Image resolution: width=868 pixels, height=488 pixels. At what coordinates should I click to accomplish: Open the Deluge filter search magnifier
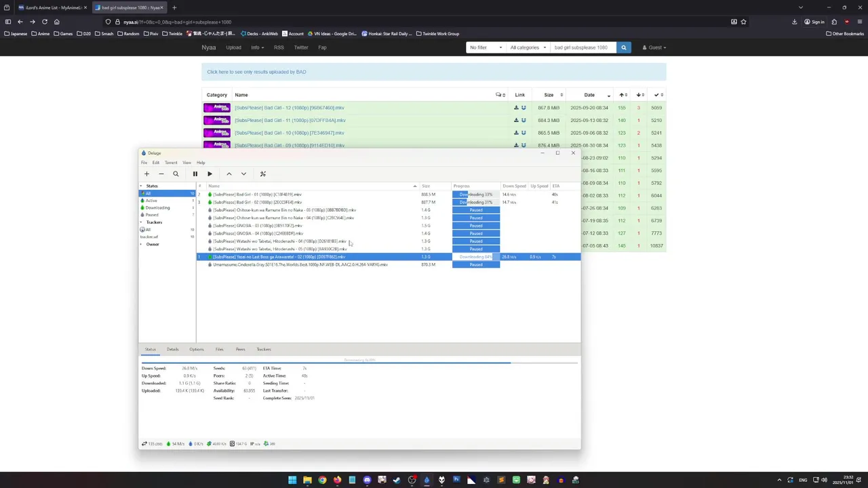click(x=176, y=174)
